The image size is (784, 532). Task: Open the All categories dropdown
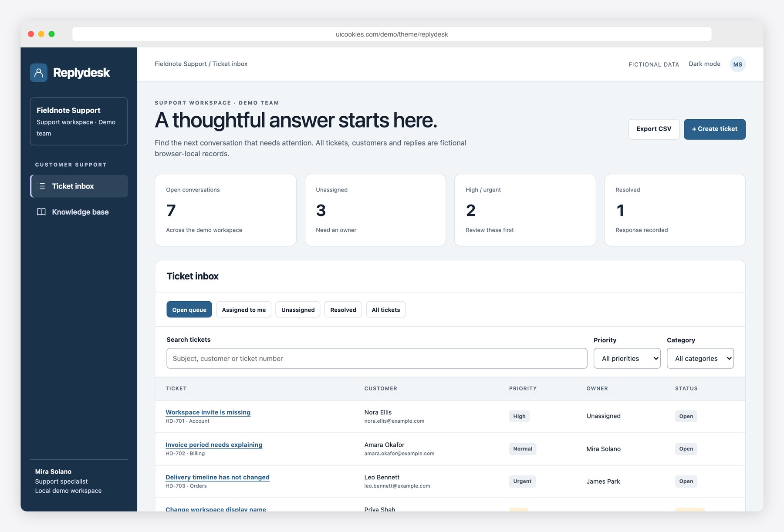(700, 358)
